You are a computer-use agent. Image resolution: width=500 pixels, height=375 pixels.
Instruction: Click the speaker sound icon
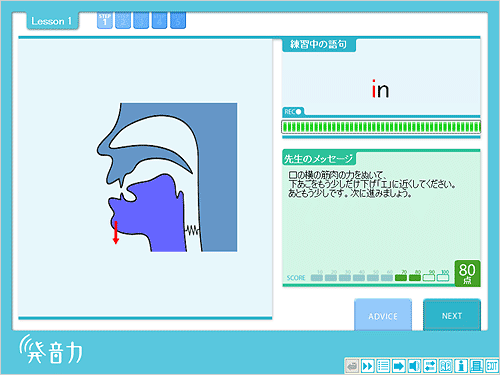click(414, 366)
